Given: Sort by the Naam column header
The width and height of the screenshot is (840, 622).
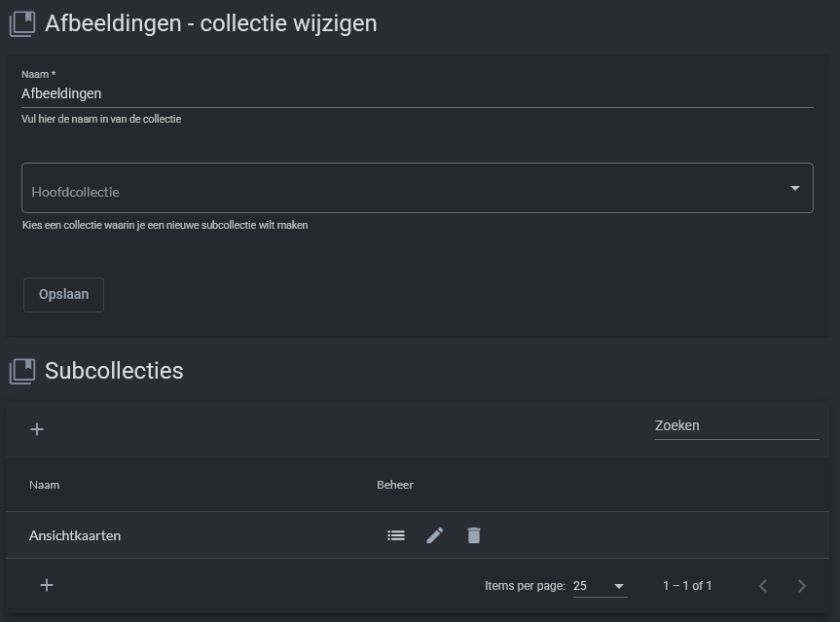Looking at the screenshot, I should point(45,485).
